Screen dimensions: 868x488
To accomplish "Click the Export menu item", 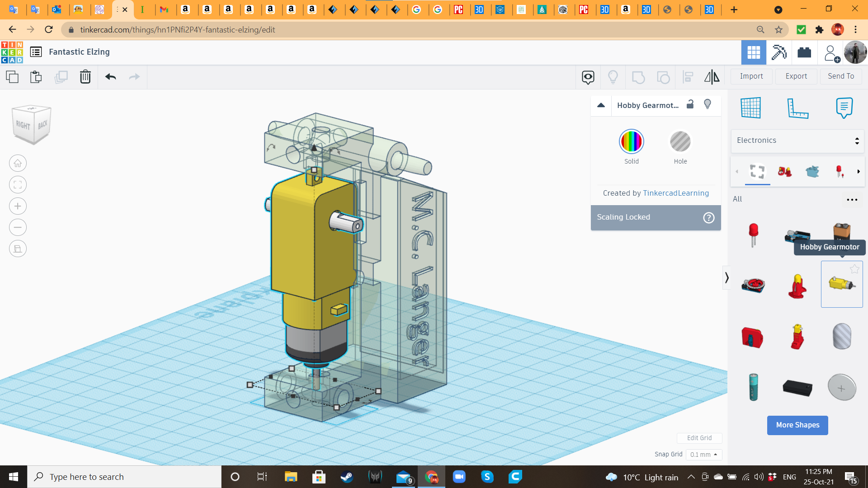I will (x=796, y=76).
